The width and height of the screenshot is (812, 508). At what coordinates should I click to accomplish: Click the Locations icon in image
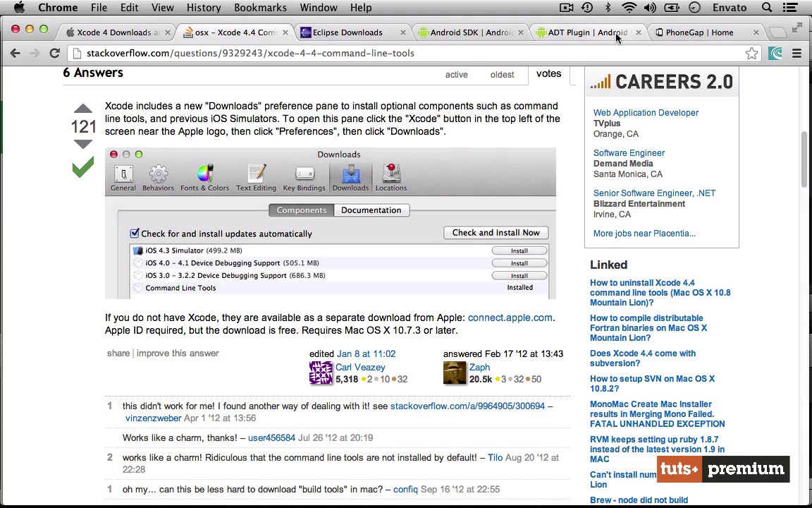click(x=391, y=178)
